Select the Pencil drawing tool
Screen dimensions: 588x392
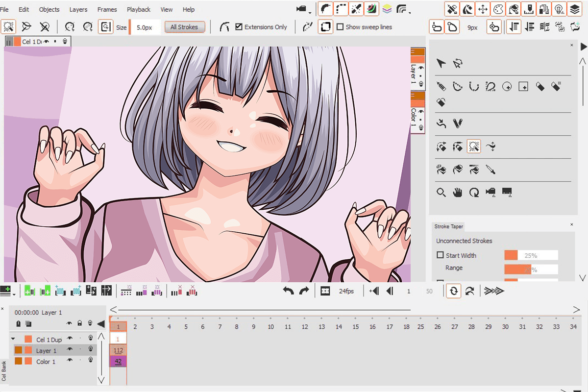441,86
